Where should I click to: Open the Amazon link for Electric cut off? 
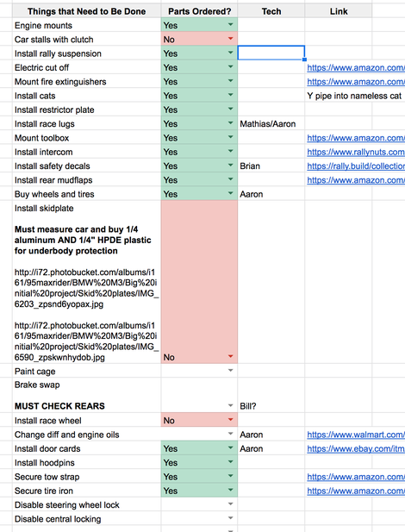pyautogui.click(x=356, y=67)
